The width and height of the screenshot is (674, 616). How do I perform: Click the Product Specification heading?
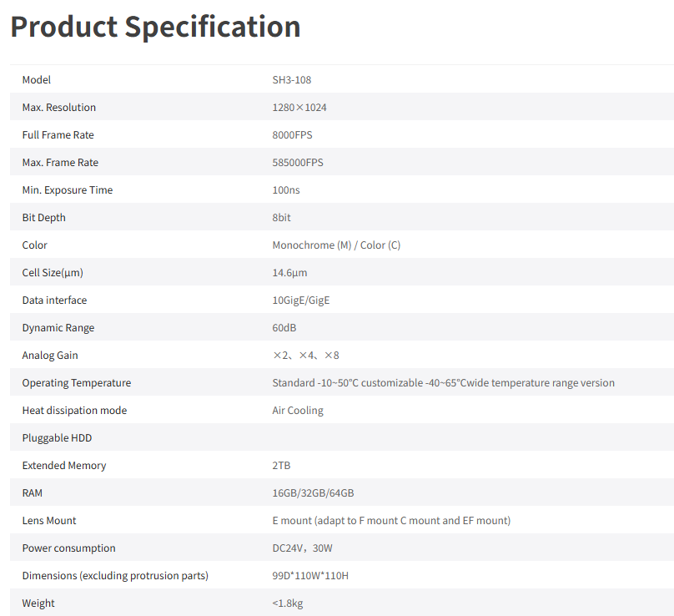(x=155, y=27)
